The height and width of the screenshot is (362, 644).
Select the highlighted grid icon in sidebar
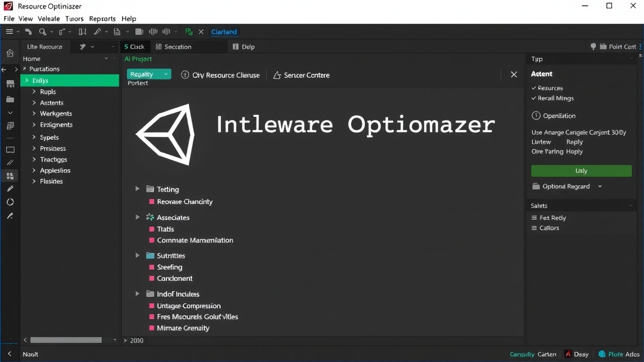(10, 176)
